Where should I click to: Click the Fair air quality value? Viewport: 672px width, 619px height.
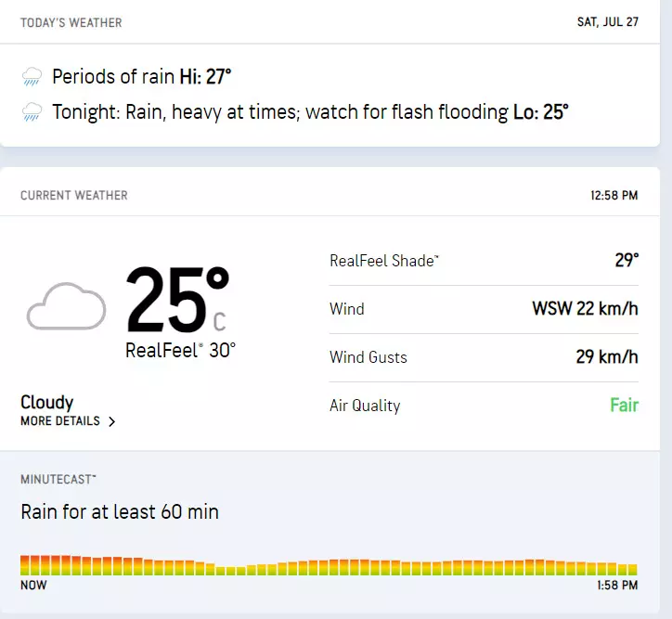624,406
